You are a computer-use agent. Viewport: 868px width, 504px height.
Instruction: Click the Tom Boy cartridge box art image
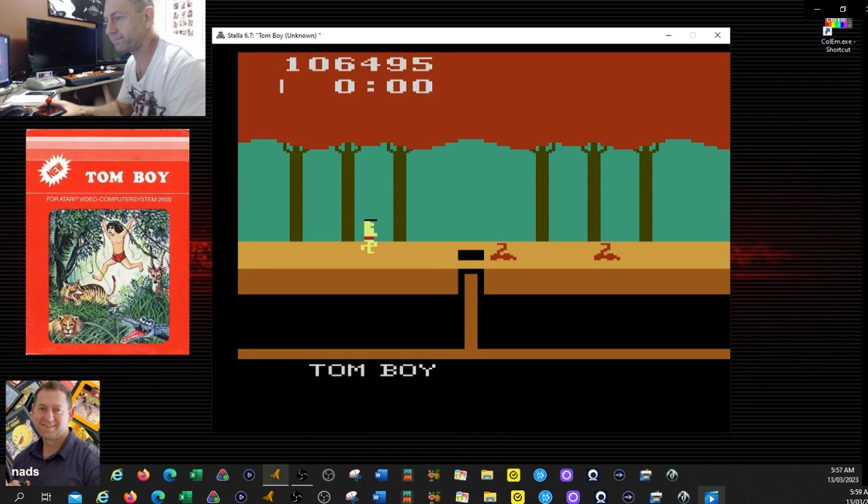click(x=107, y=242)
